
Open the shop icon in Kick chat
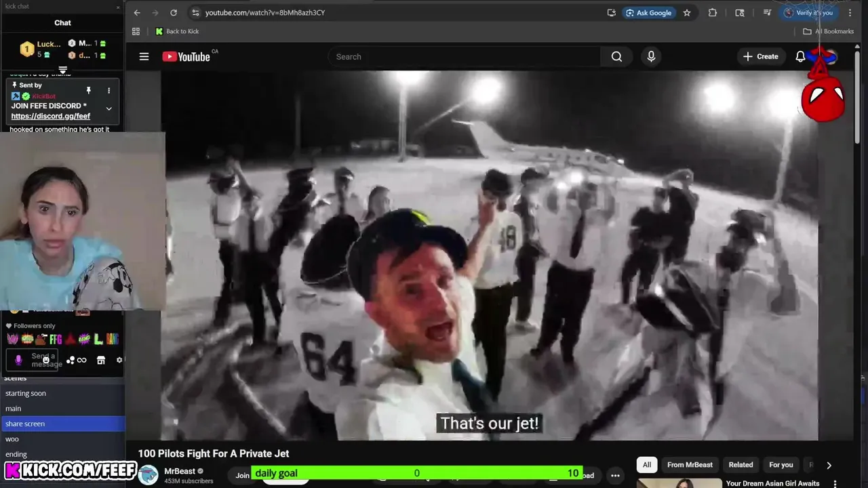[100, 360]
